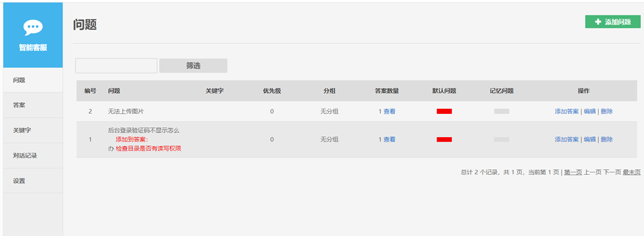Click 添加问题 green button
Viewport: 644px width, 236px height.
tap(613, 22)
